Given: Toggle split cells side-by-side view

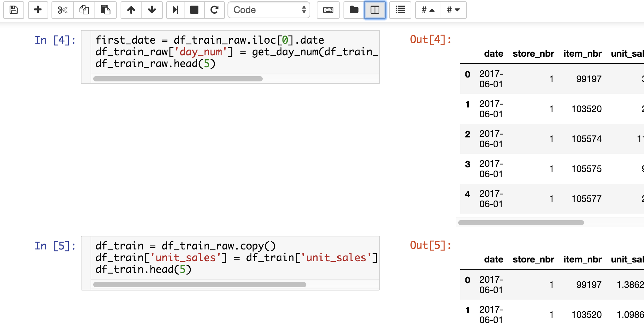Looking at the screenshot, I should coord(375,10).
